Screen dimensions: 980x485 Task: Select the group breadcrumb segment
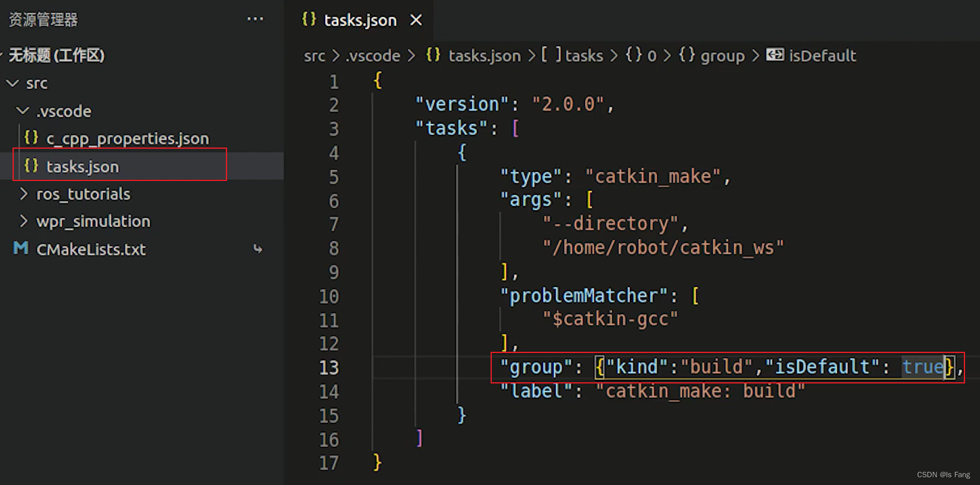(722, 56)
